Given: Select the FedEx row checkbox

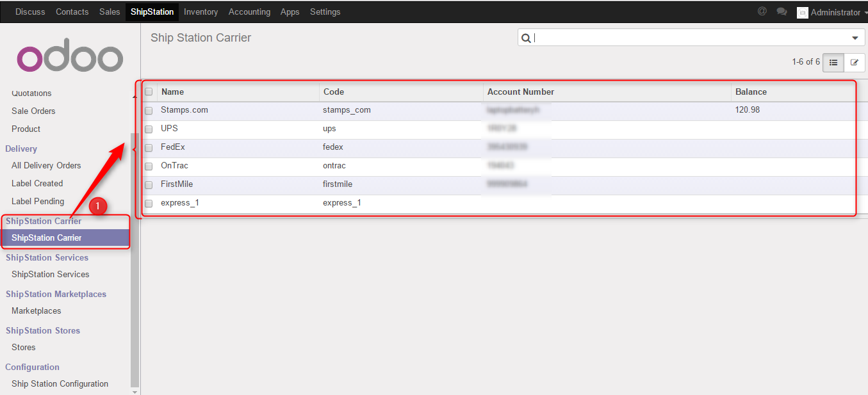Looking at the screenshot, I should [149, 147].
